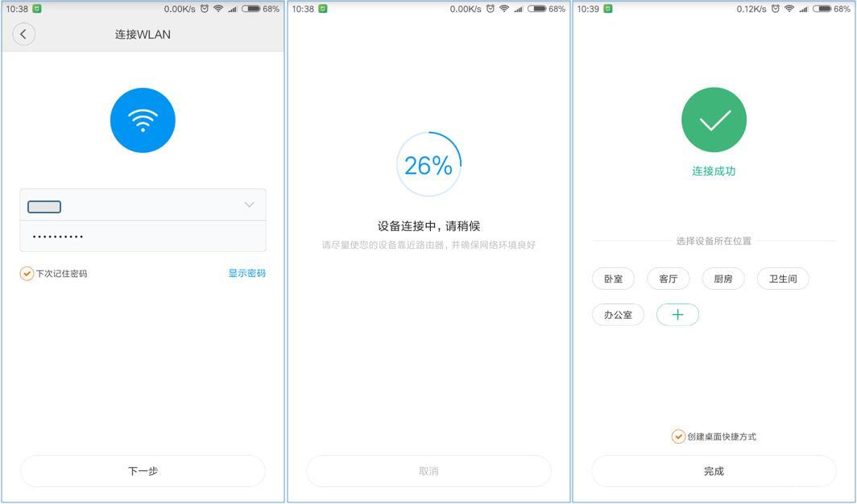The image size is (857, 504).
Task: Click the Wi-Fi status icon in the status bar
Action: tap(217, 9)
